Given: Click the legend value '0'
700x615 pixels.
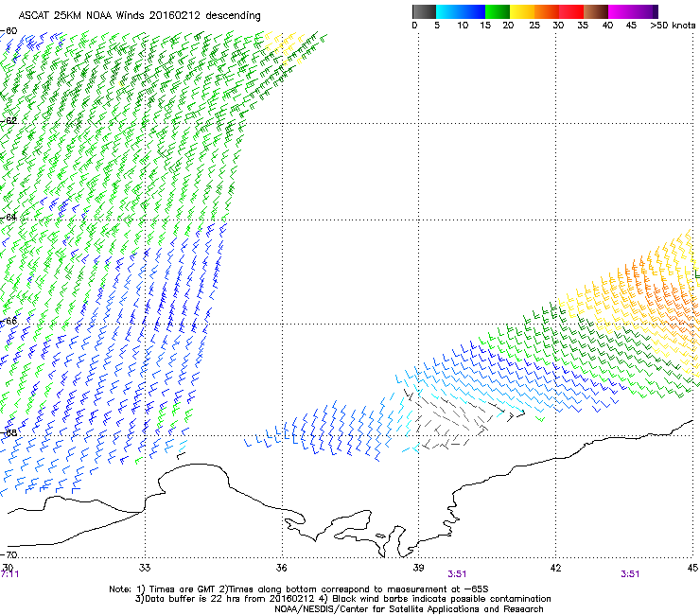Looking at the screenshot, I should click(414, 26).
